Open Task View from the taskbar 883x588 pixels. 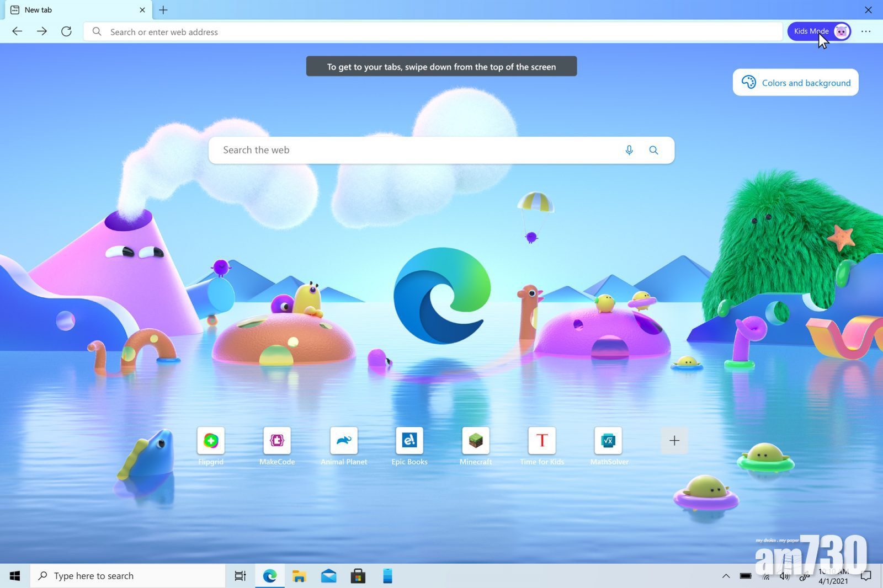pos(240,575)
